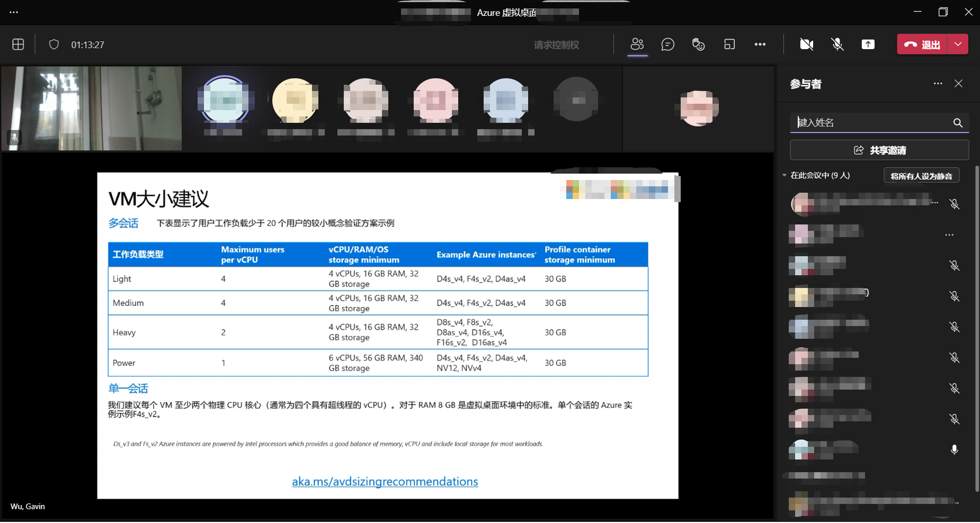Click the Light workload row label
980x523 pixels.
point(122,279)
